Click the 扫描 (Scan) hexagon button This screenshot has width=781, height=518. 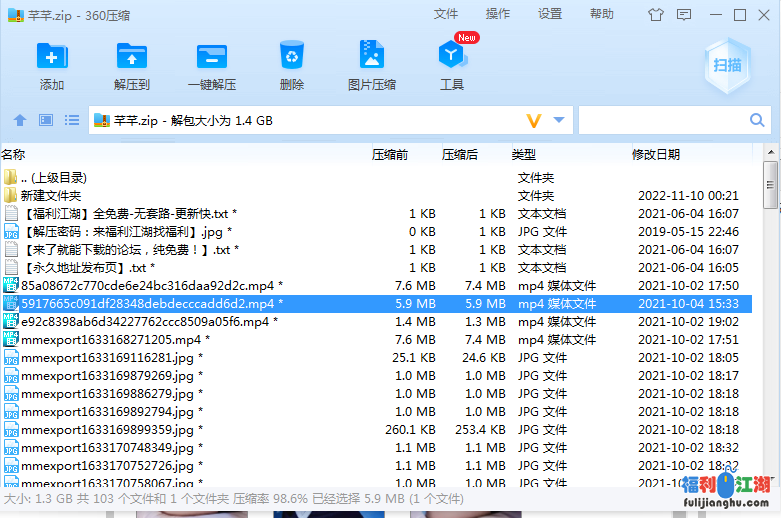[x=727, y=65]
